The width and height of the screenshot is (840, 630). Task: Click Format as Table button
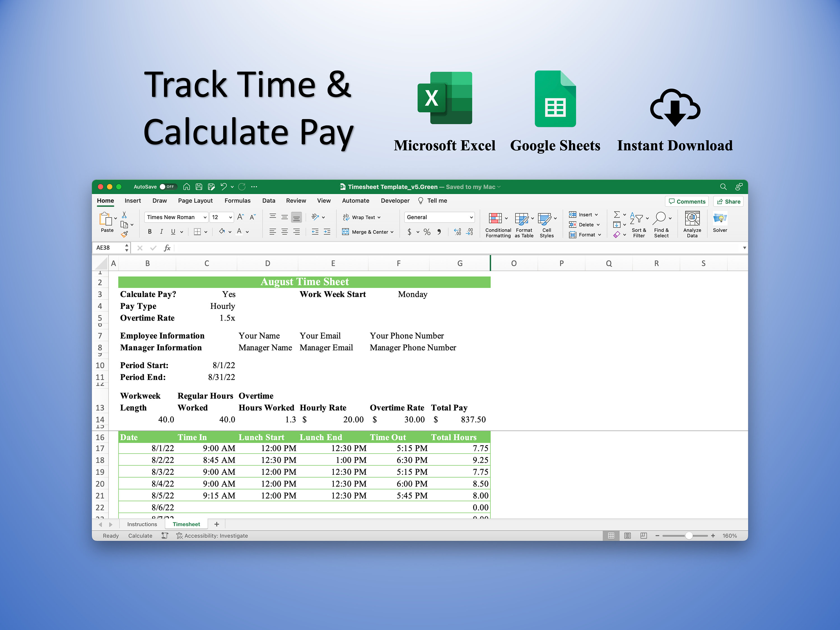coord(524,225)
